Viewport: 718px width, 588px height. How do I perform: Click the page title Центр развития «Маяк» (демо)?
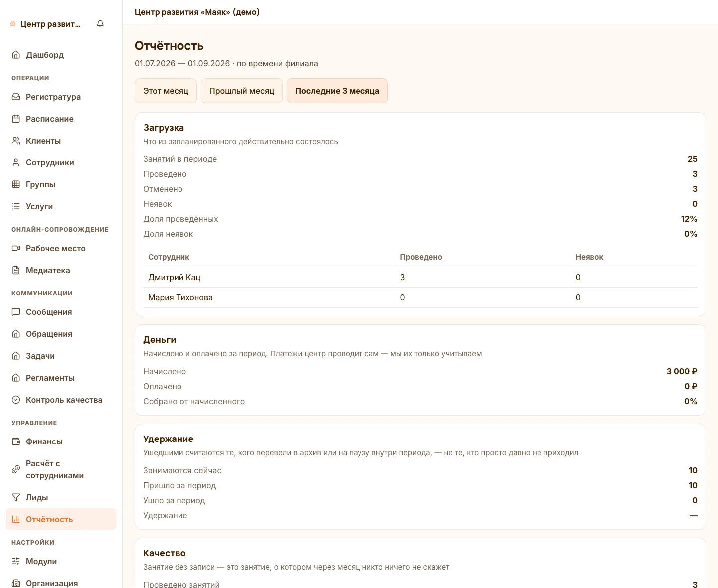(x=197, y=12)
